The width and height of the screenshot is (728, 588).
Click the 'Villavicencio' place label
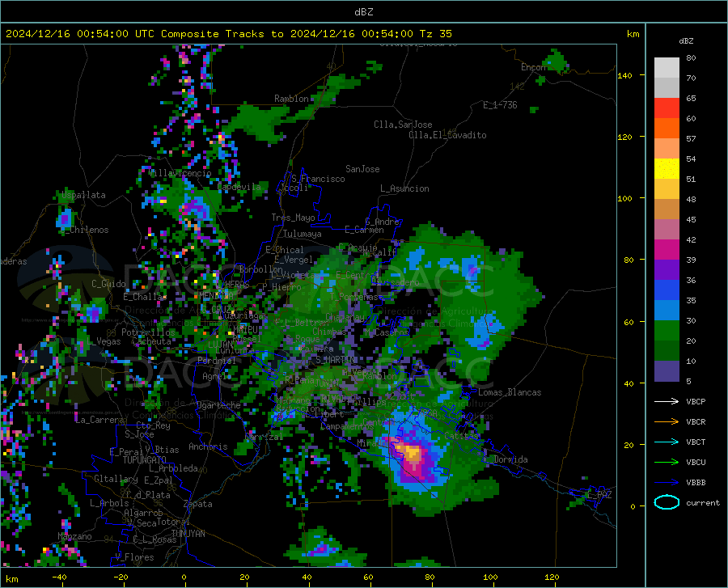pyautogui.click(x=180, y=173)
